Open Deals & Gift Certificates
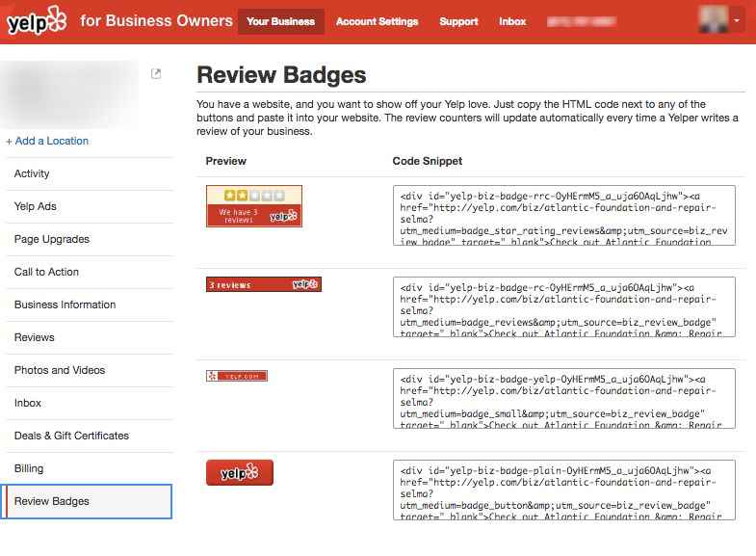 (x=90, y=436)
